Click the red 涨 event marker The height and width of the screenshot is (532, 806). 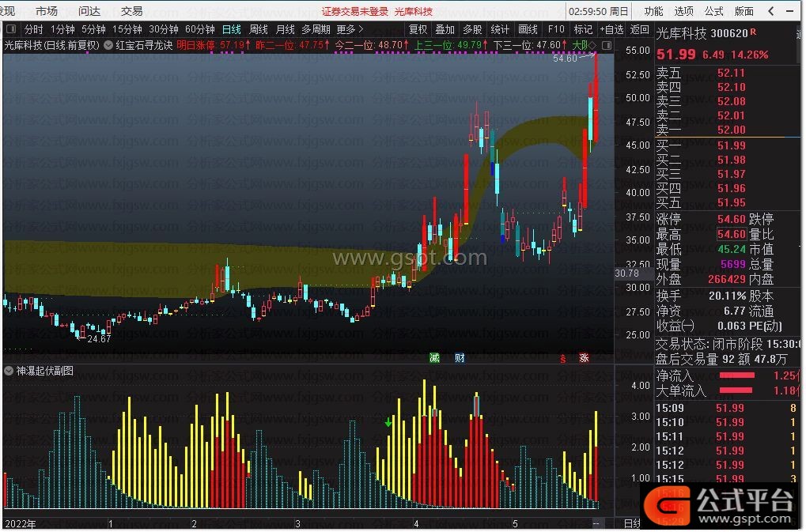[x=584, y=358]
